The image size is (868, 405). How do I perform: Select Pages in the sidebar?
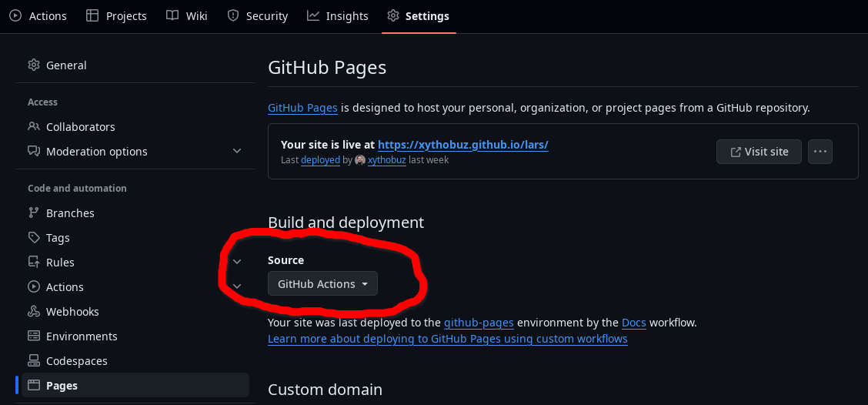135,385
